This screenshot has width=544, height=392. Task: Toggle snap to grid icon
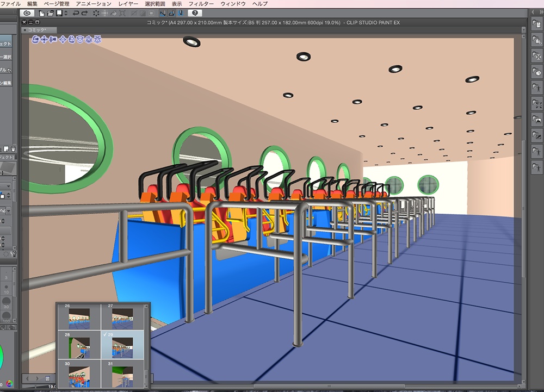click(x=181, y=13)
